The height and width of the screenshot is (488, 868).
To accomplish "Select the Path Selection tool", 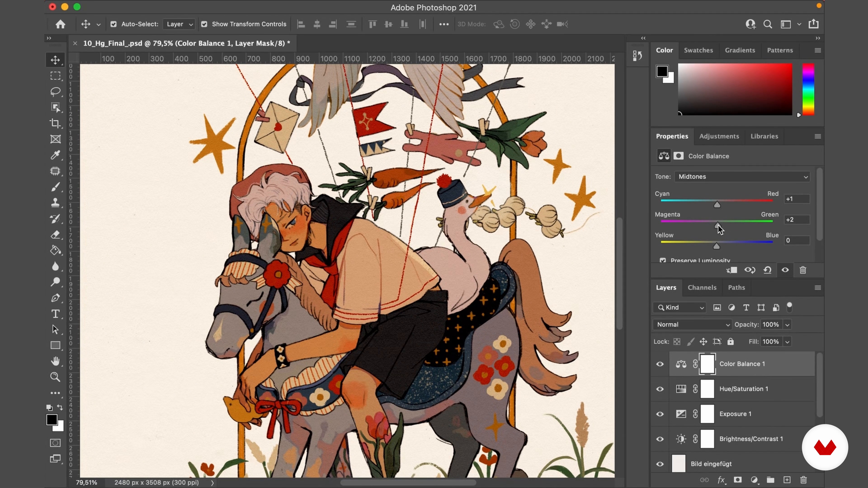I will [x=55, y=329].
